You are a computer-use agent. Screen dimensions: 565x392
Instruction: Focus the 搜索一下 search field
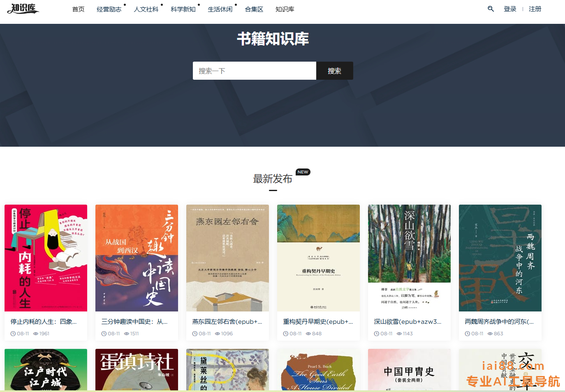coord(255,71)
